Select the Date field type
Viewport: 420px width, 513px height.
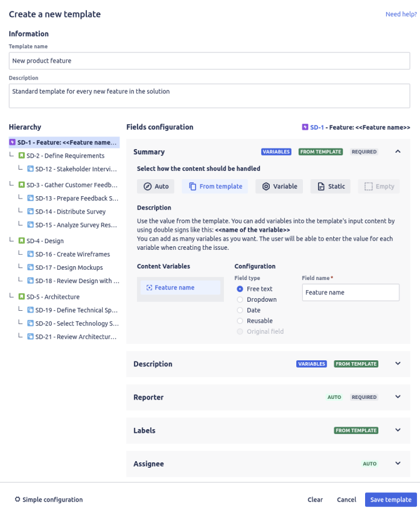pos(240,310)
